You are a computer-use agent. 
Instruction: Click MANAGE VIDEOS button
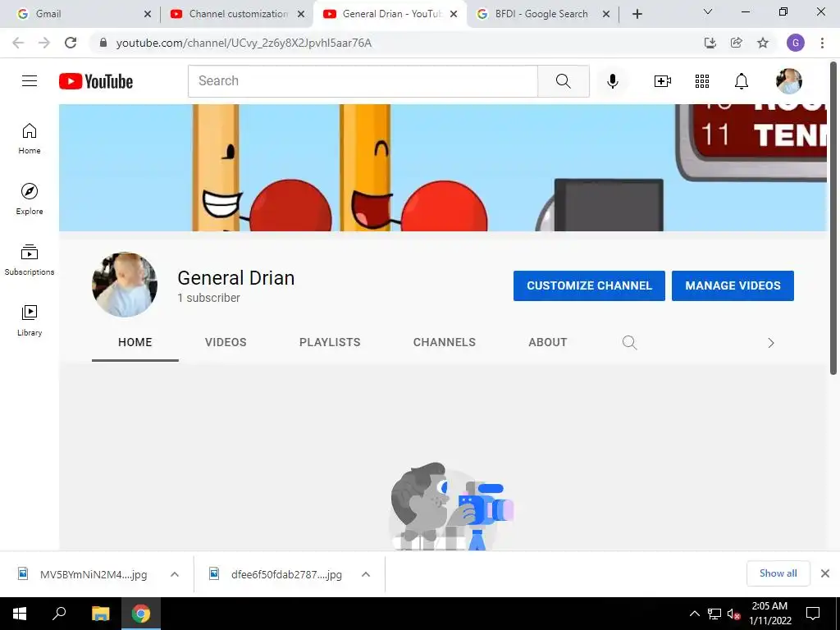(x=733, y=285)
